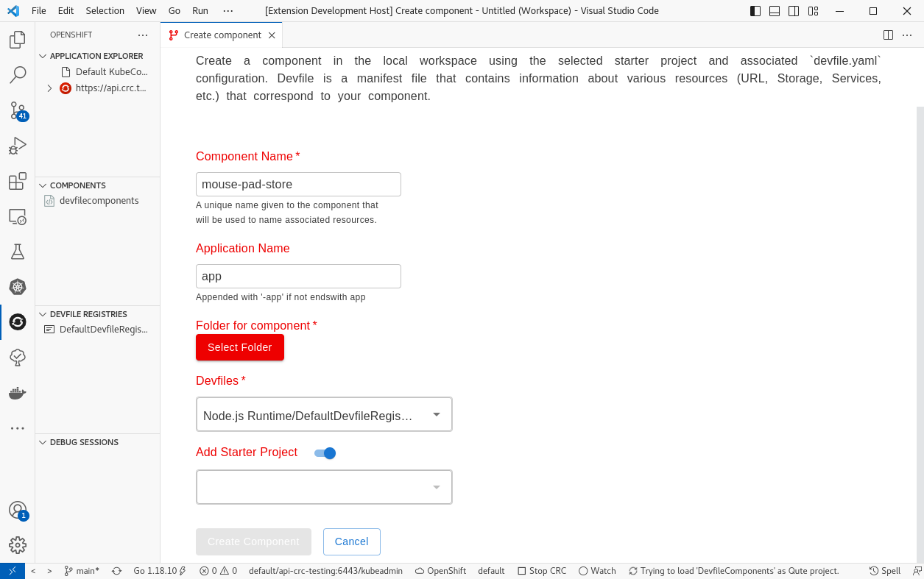
Task: Click the Component Name input field
Action: (x=298, y=184)
